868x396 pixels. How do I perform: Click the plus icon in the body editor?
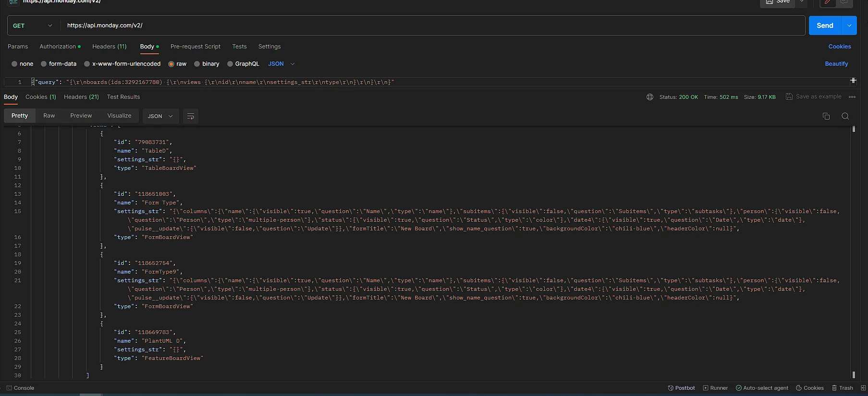click(853, 81)
